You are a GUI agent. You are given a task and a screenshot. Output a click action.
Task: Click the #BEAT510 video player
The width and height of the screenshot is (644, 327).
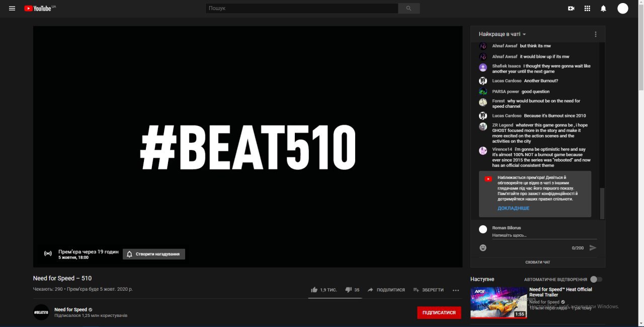248,147
